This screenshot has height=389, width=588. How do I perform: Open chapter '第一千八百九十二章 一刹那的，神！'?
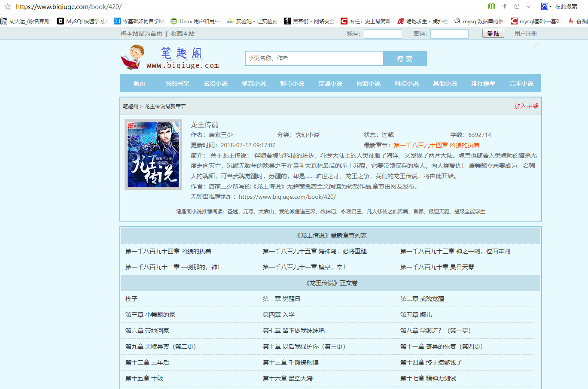173,267
